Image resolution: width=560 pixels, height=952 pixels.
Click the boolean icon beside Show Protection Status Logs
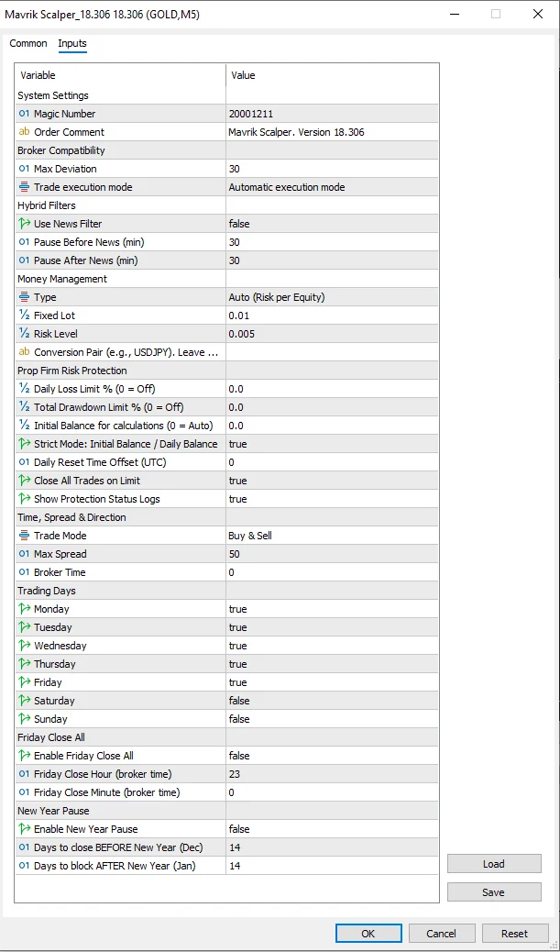click(24, 499)
